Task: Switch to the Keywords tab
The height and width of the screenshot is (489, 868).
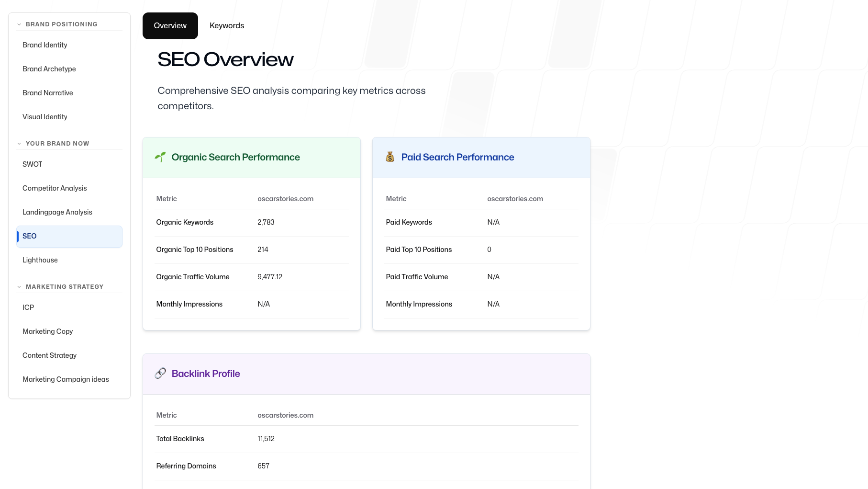Action: pos(227,26)
